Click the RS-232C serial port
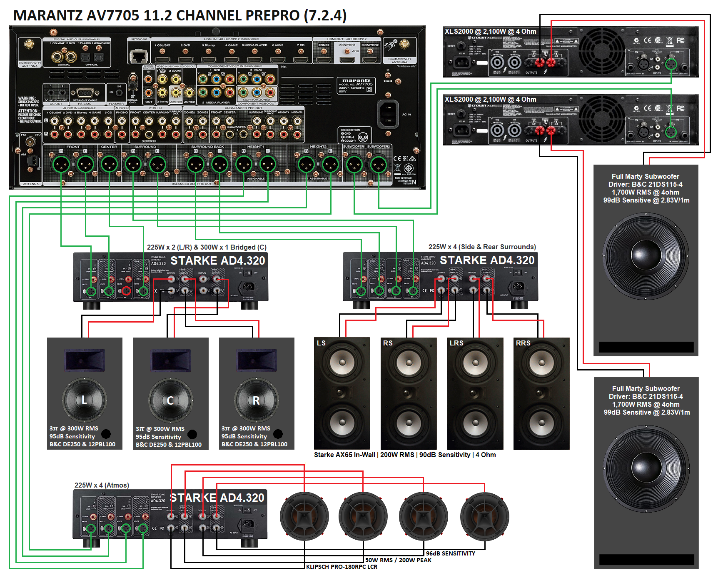Screen dimensions: 728x578 pyautogui.click(x=85, y=93)
